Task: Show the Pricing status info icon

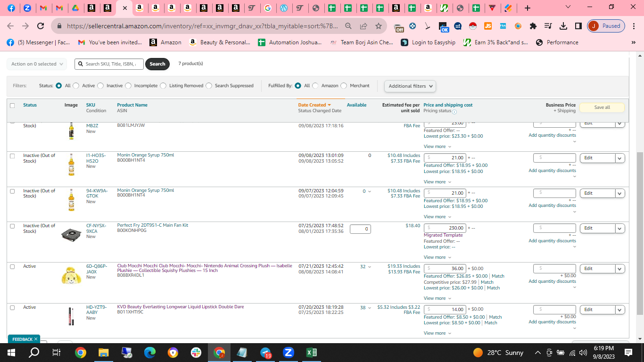Action: tap(454, 112)
